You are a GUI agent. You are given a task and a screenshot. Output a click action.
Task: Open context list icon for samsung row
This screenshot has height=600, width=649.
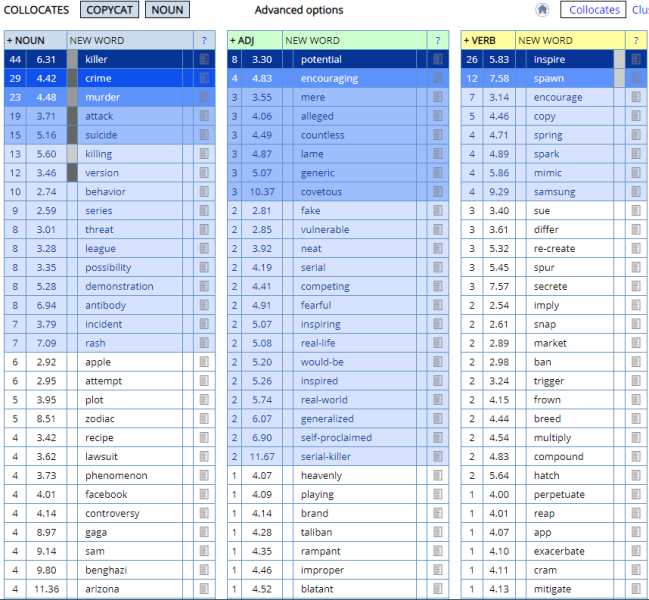(636, 192)
